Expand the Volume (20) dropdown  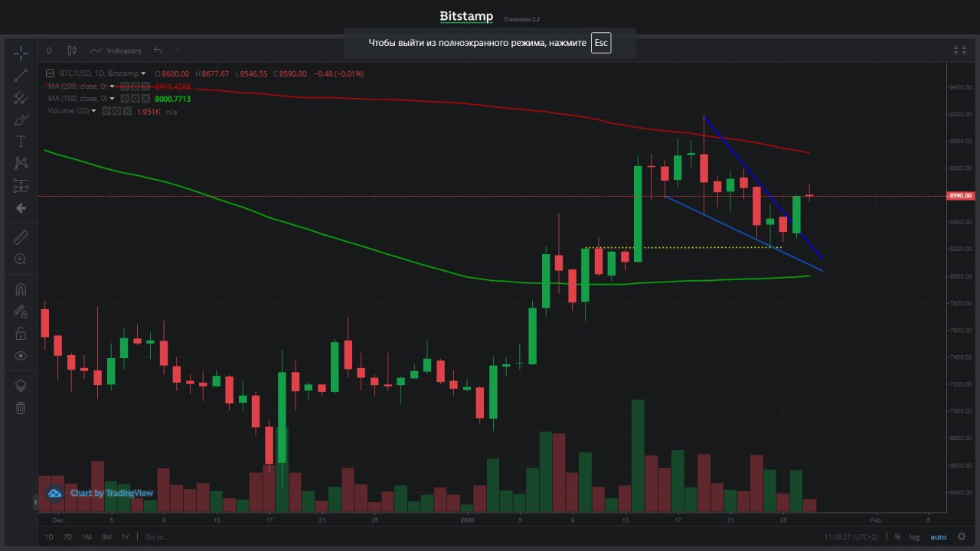click(94, 111)
